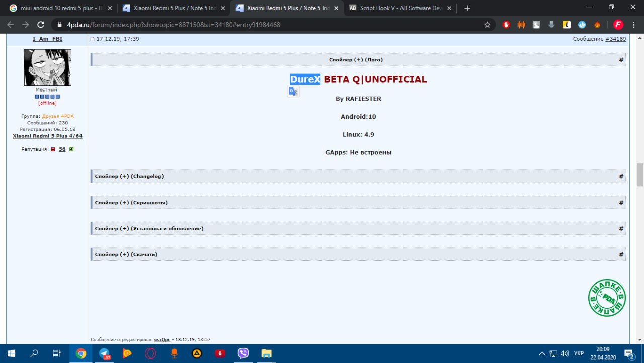Open the orange sound-wave extension icon
This screenshot has height=363, width=644.
coord(521,24)
